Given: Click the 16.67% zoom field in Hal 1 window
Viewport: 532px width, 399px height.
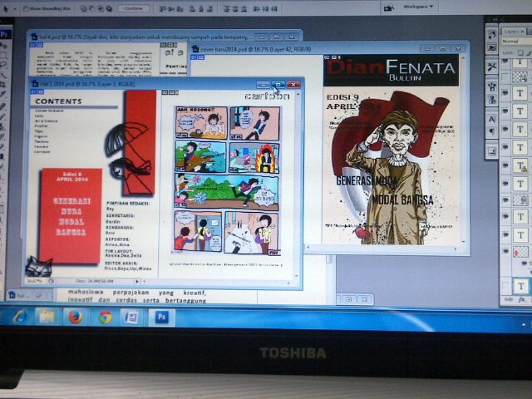Looking at the screenshot, I should pyautogui.click(x=35, y=281).
